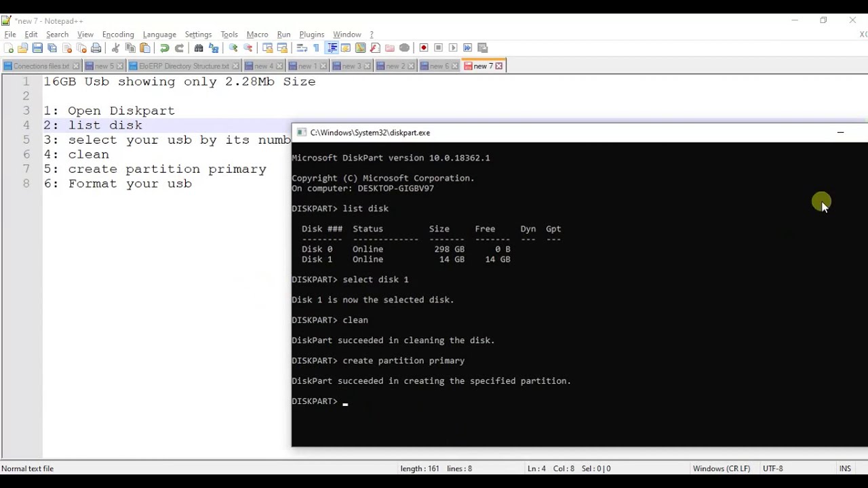Switch to EloERP Directory Structure.txt tab

[184, 66]
